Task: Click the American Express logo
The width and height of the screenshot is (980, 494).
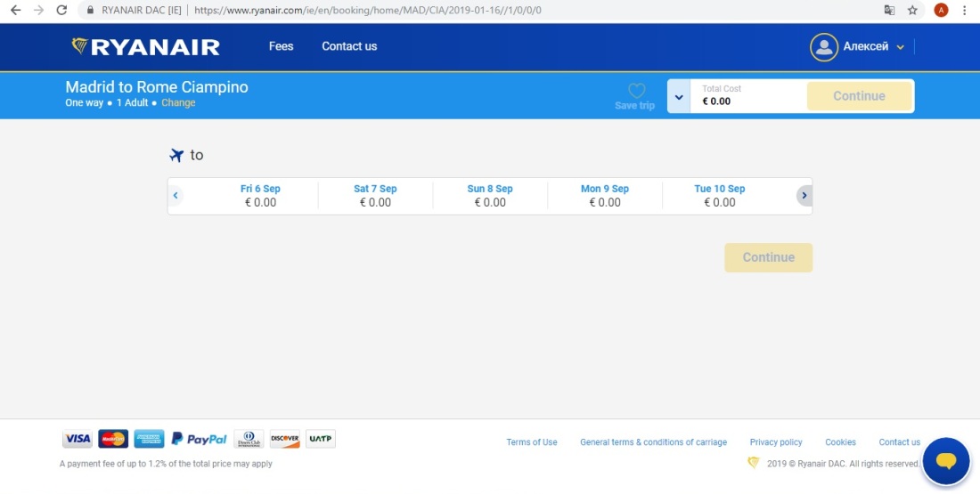Action: pos(150,439)
